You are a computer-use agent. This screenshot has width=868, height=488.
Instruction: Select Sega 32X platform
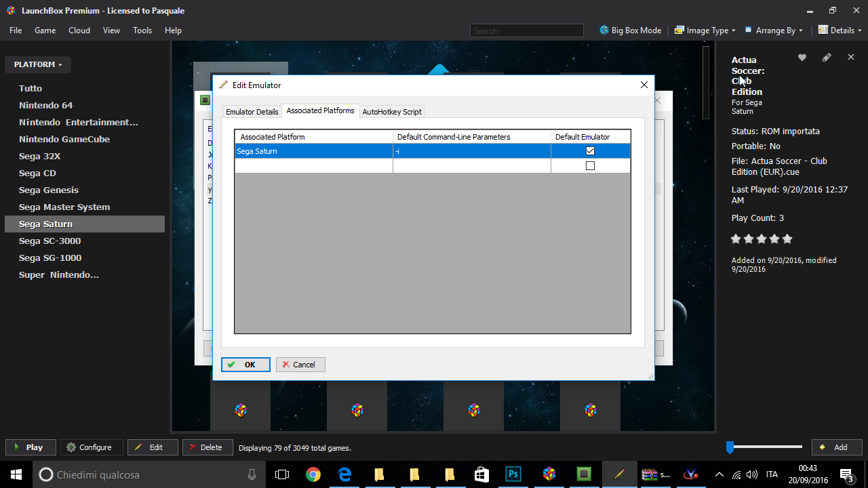coord(85,156)
